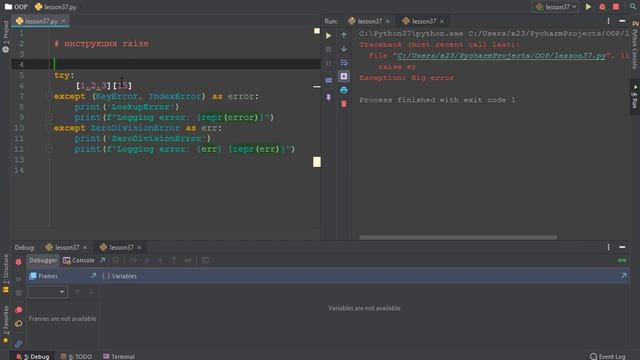The width and height of the screenshot is (640, 360).
Task: Open the Terminal tool window
Action: tap(119, 356)
